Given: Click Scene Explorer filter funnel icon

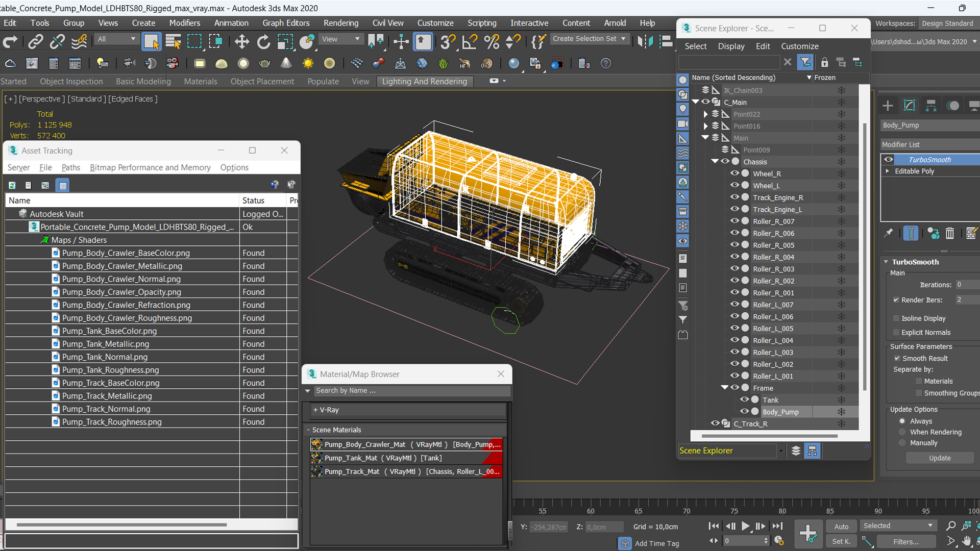Looking at the screenshot, I should click(x=805, y=62).
